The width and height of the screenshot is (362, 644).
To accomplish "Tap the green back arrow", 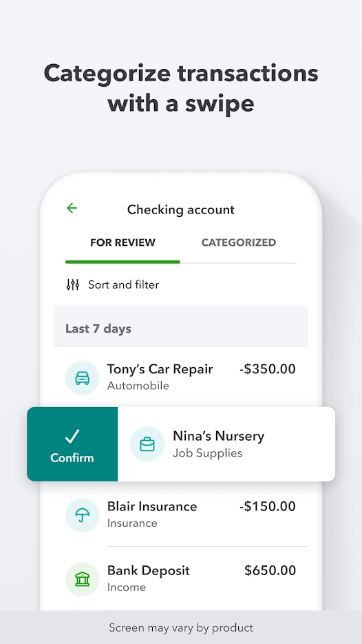I will pos(72,208).
